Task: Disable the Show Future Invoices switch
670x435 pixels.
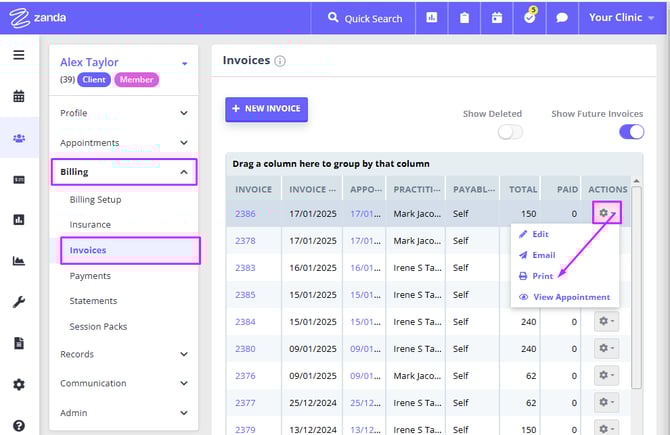Action: pos(631,132)
